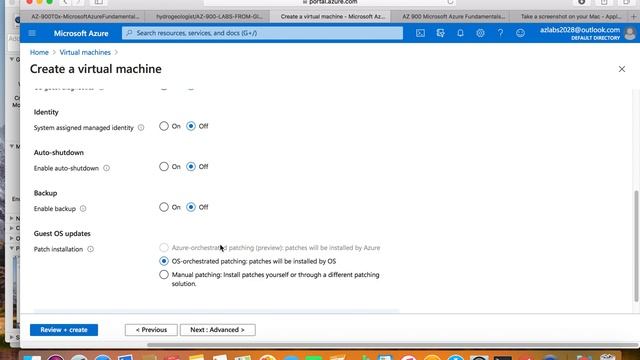Click the Review + create button
Image resolution: width=640 pixels, height=360 pixels.
64,330
